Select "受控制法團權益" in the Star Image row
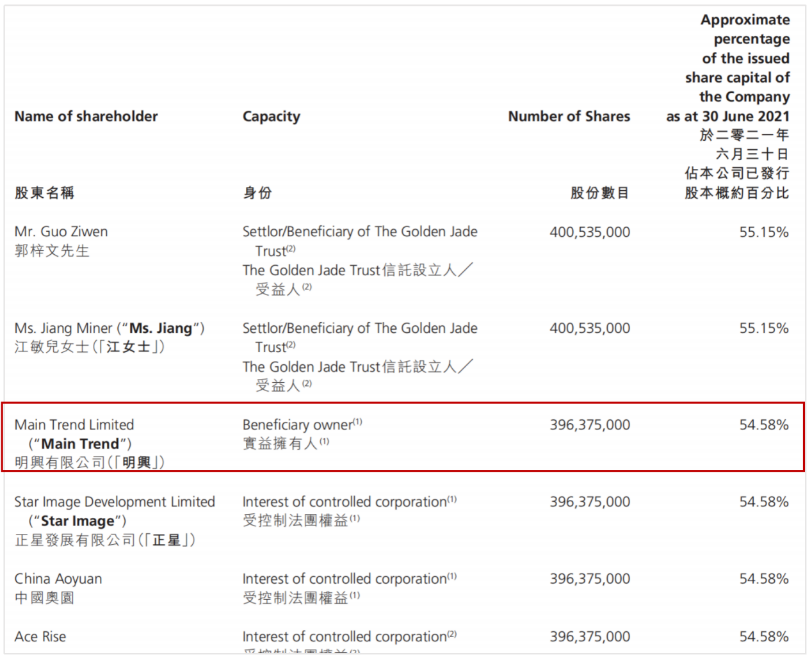The height and width of the screenshot is (660, 812). tap(295, 520)
